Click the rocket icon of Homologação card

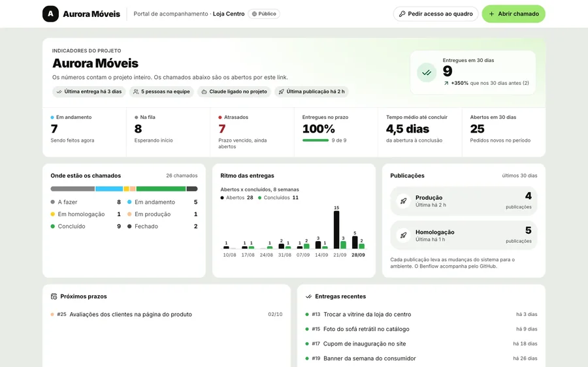[x=404, y=236]
